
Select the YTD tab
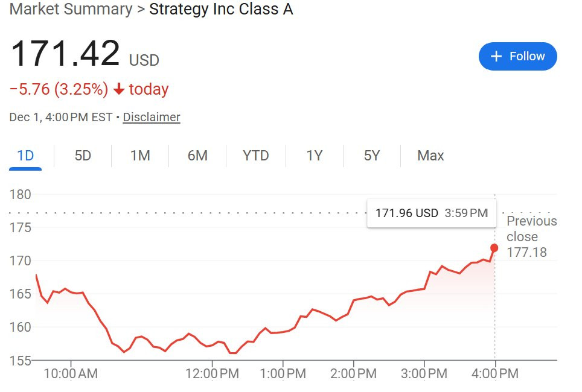coord(255,156)
